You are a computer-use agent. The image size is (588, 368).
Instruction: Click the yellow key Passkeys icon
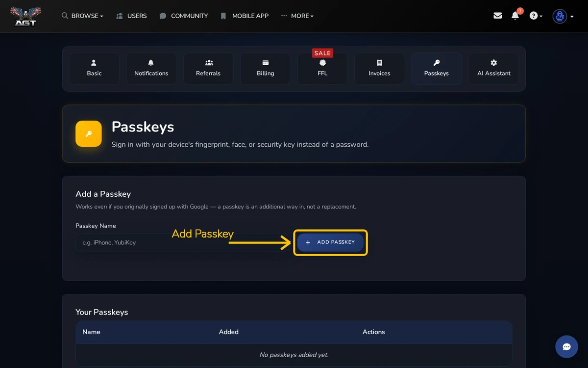point(89,133)
